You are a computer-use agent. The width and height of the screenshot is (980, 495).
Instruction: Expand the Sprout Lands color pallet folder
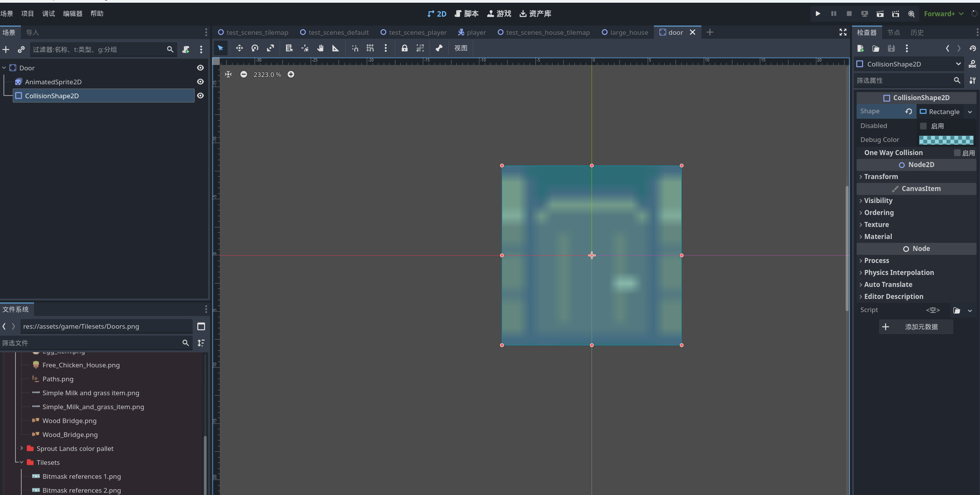click(x=22, y=448)
